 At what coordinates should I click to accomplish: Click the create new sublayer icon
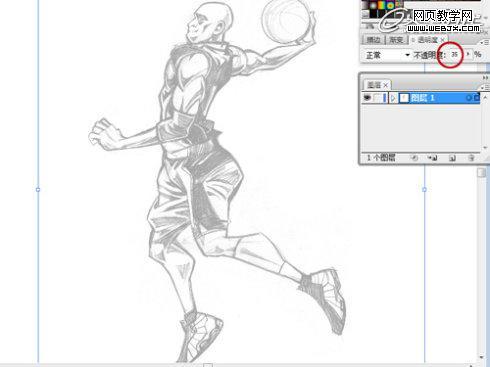point(432,158)
